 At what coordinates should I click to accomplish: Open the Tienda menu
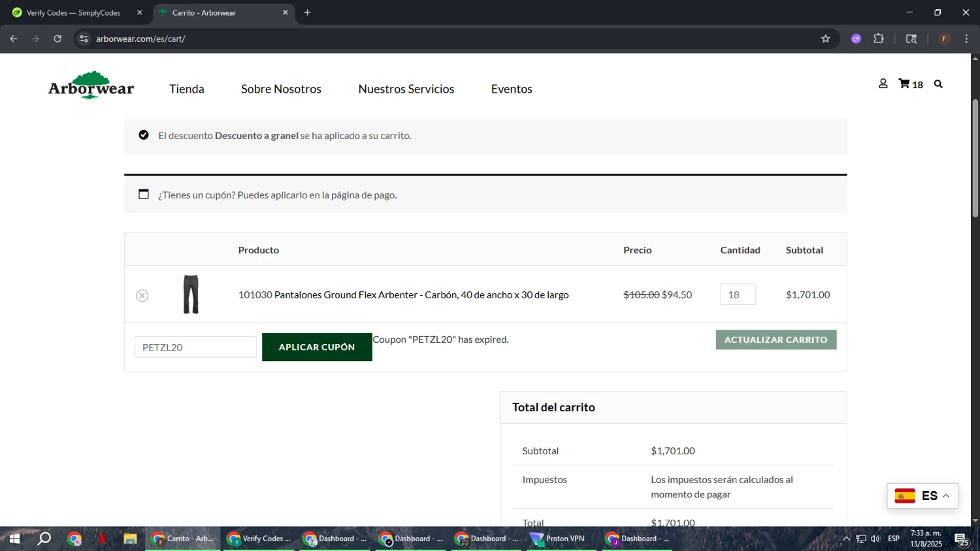point(187,89)
